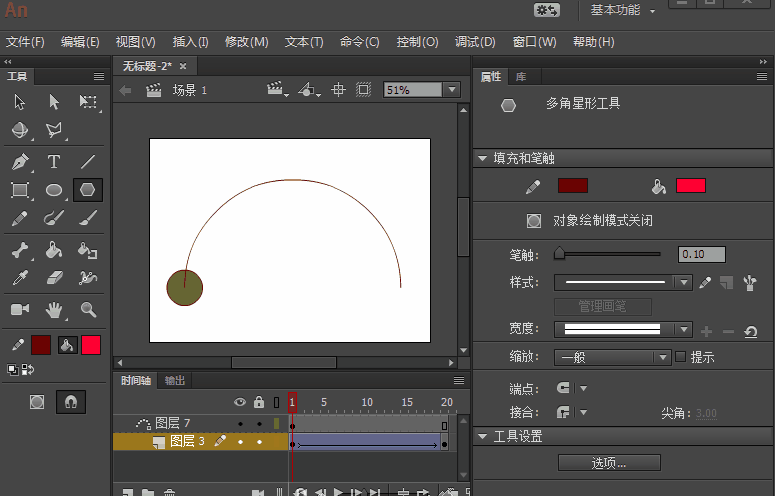Collapse the 填充和笔触 section
The height and width of the screenshot is (496, 775).
483,158
